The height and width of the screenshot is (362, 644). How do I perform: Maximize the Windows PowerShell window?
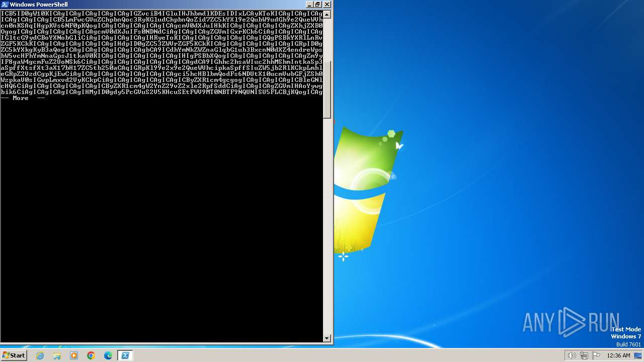pos(317,5)
